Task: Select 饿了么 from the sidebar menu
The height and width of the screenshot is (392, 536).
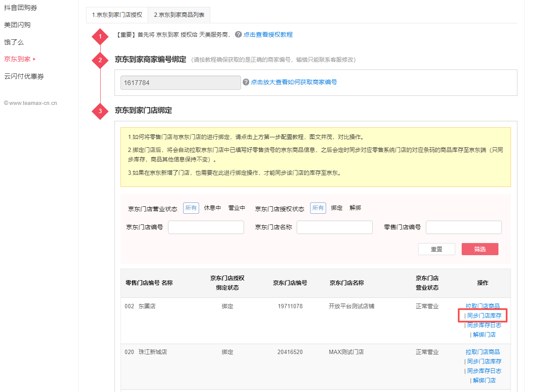Action: click(14, 42)
